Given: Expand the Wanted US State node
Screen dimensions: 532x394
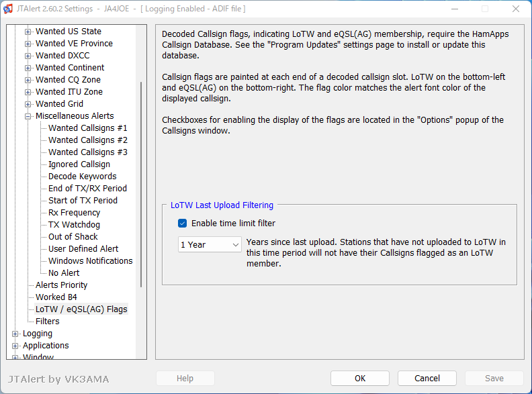Looking at the screenshot, I should pos(28,32).
